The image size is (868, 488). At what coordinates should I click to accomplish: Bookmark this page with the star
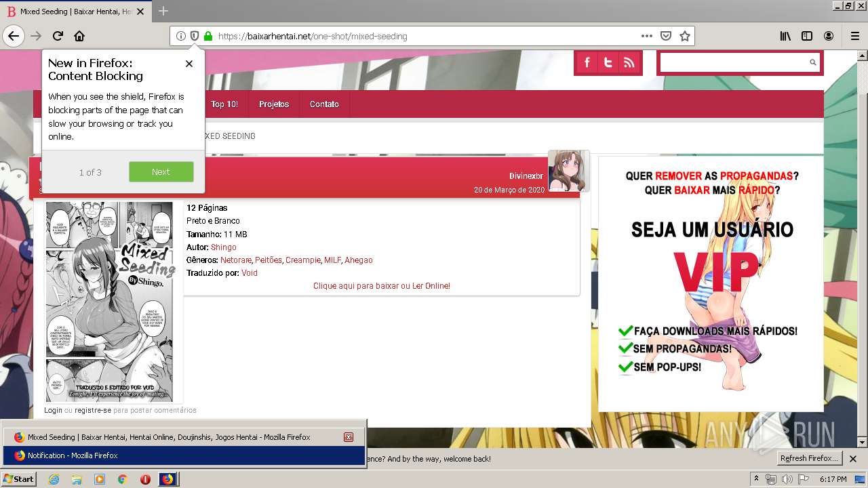pos(685,36)
